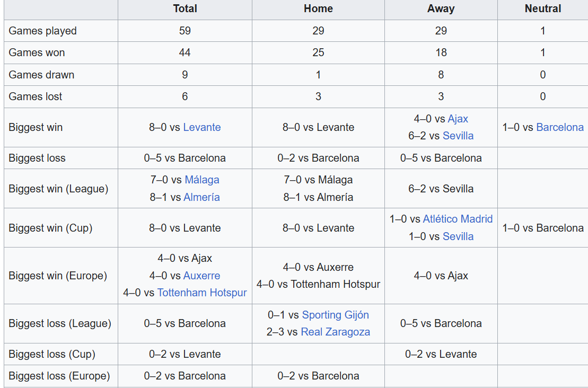Screen dimensions: 588x388
Task: Open the Sevilla link beside 1–0
Action: 458,236
